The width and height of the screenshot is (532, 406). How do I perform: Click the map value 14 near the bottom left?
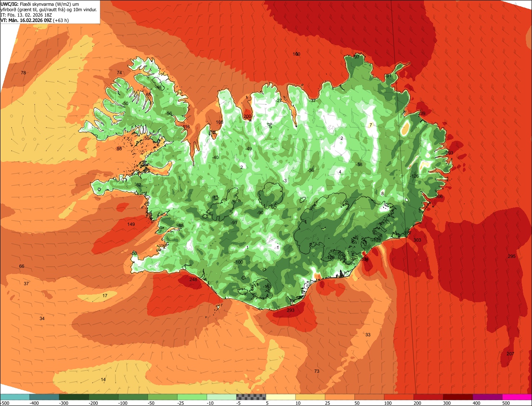pos(103,380)
